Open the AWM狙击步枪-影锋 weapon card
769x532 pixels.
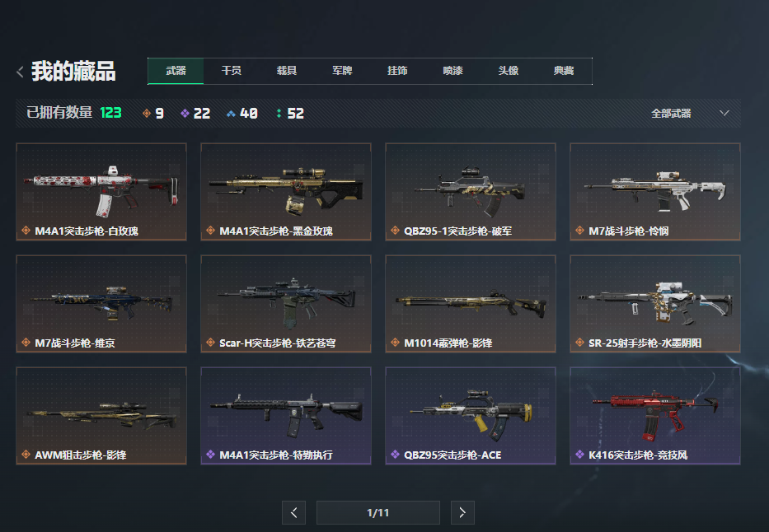[101, 415]
